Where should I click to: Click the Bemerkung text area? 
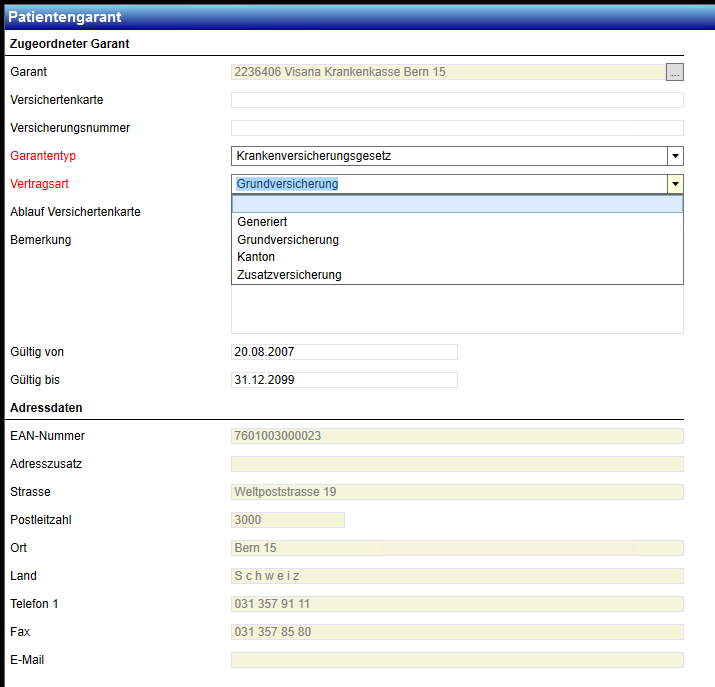[x=457, y=310]
